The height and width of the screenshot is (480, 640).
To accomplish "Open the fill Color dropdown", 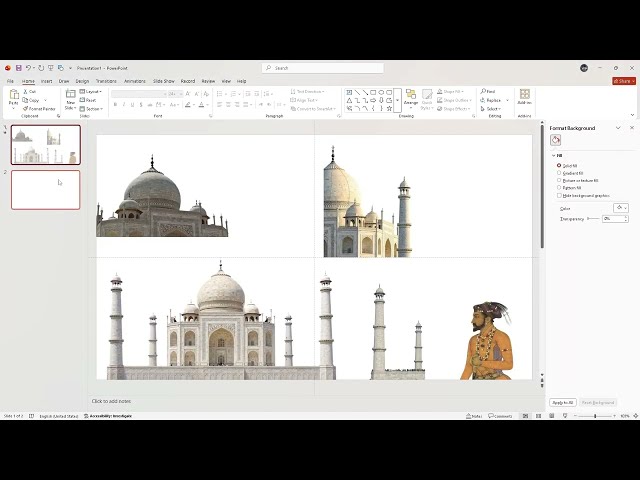I will [x=621, y=208].
